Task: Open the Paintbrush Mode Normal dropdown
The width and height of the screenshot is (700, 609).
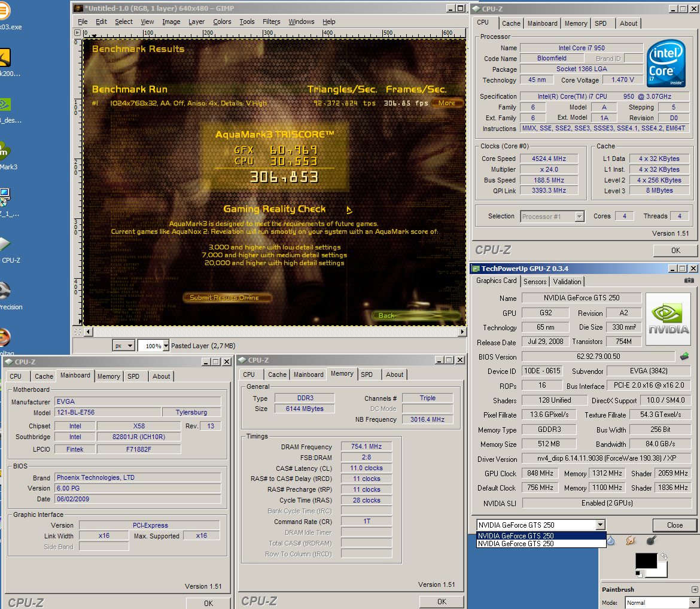Action: (x=661, y=603)
